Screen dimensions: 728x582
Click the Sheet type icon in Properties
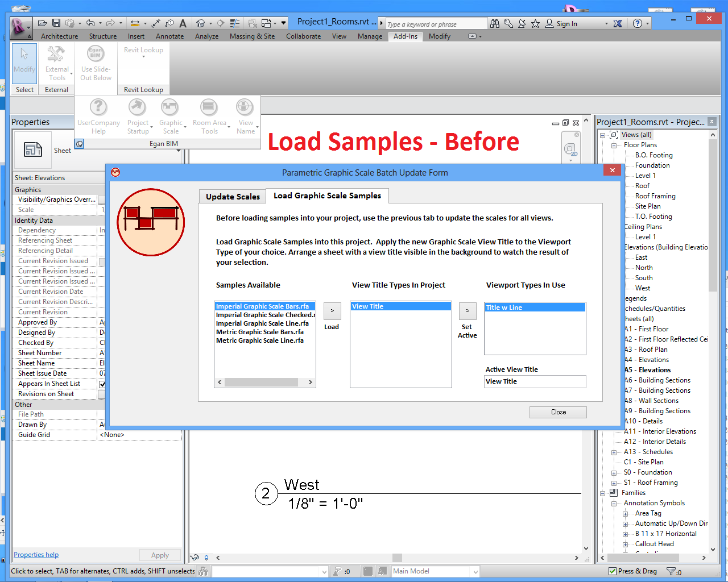33,149
